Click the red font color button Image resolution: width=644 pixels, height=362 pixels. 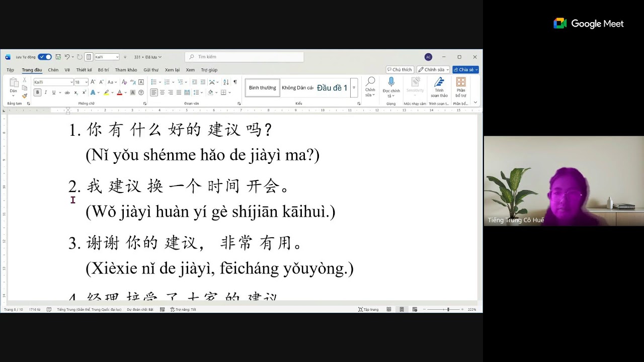click(119, 93)
